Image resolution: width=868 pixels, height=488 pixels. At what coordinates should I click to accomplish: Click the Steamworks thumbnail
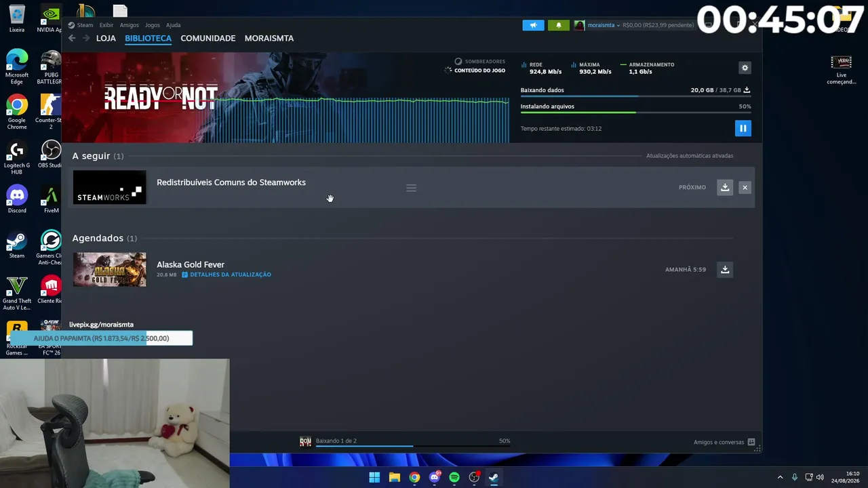[109, 187]
